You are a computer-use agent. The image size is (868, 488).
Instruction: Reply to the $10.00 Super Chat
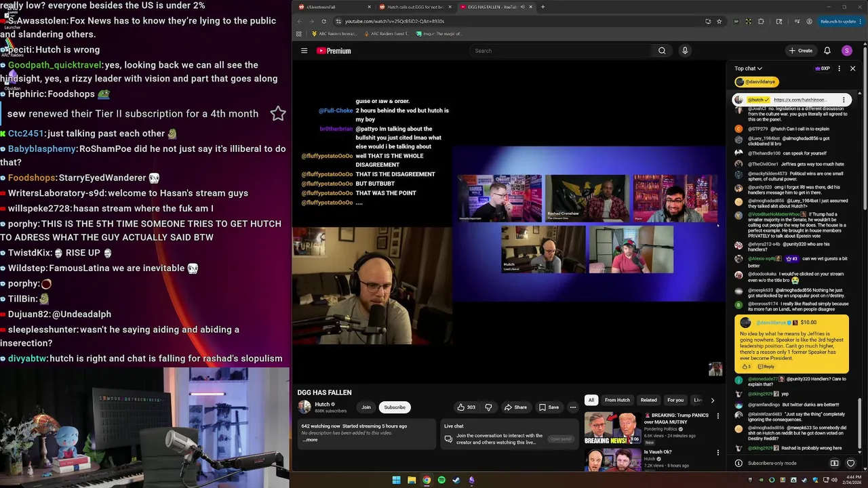(x=766, y=367)
